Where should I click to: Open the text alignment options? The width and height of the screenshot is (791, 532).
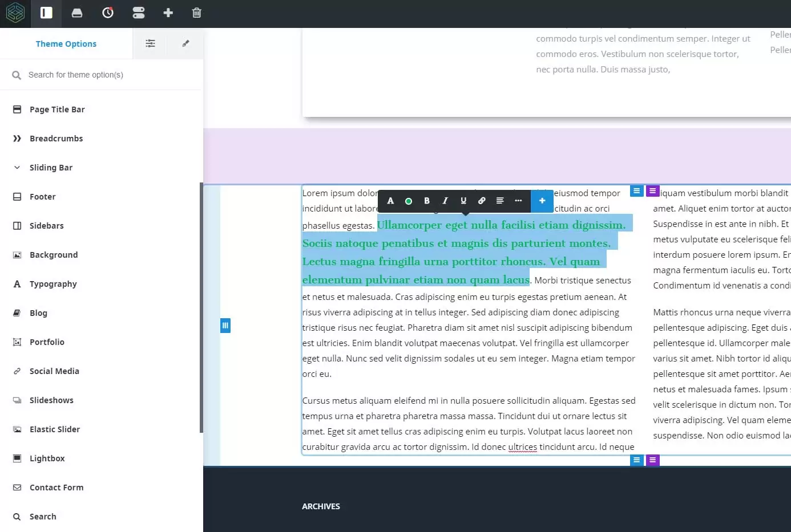click(500, 201)
